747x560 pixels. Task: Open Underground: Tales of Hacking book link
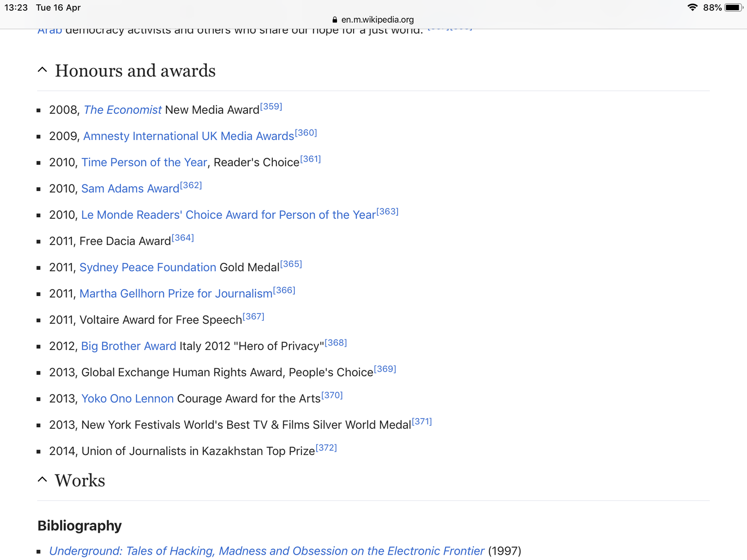click(267, 551)
